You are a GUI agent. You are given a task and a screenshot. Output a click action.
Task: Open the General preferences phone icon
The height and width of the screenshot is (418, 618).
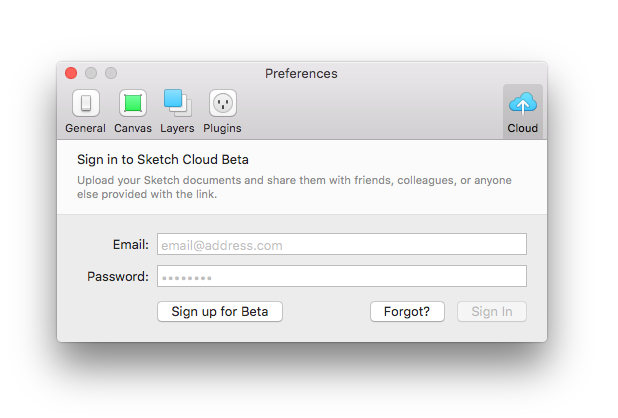click(x=85, y=103)
